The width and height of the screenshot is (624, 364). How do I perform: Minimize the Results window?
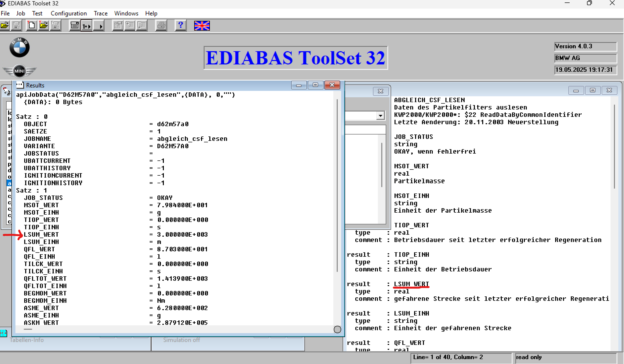(x=299, y=85)
